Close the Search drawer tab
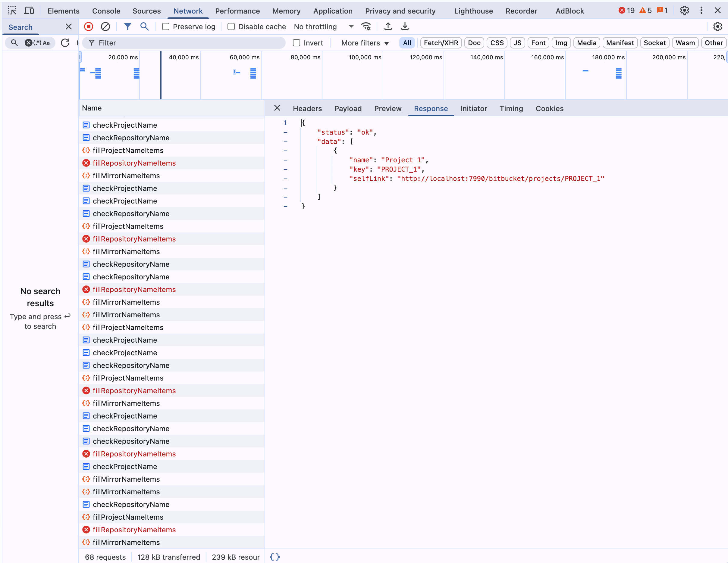 point(69,27)
